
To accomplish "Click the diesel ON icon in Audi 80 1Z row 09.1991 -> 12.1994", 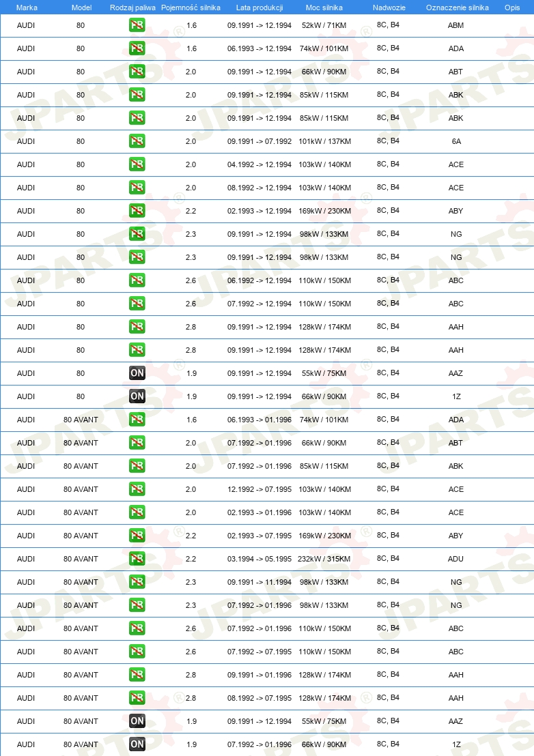I will point(137,396).
